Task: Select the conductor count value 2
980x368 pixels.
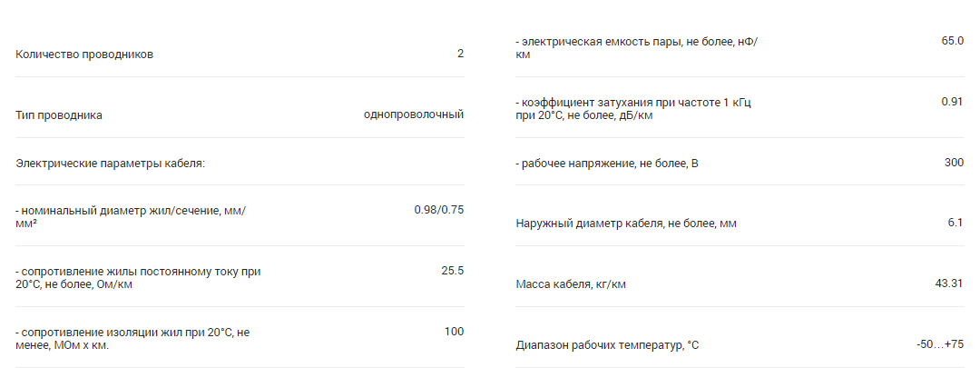Action: (461, 54)
